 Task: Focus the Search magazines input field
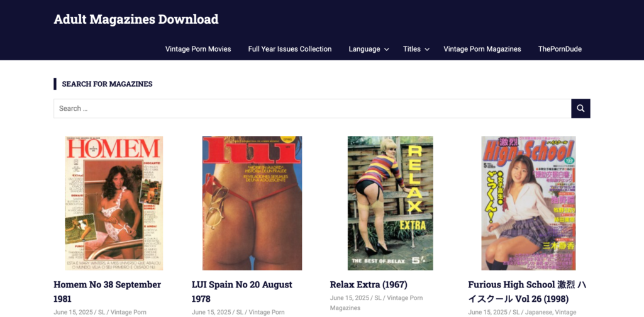(x=312, y=108)
